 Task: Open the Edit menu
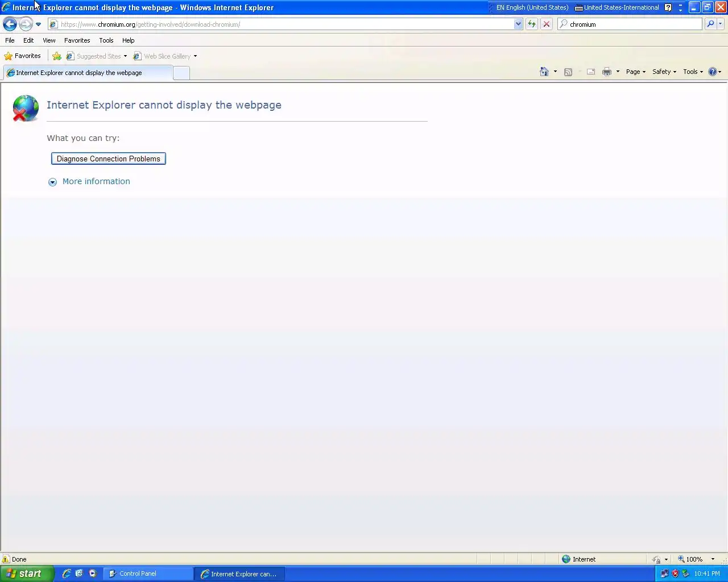click(28, 40)
